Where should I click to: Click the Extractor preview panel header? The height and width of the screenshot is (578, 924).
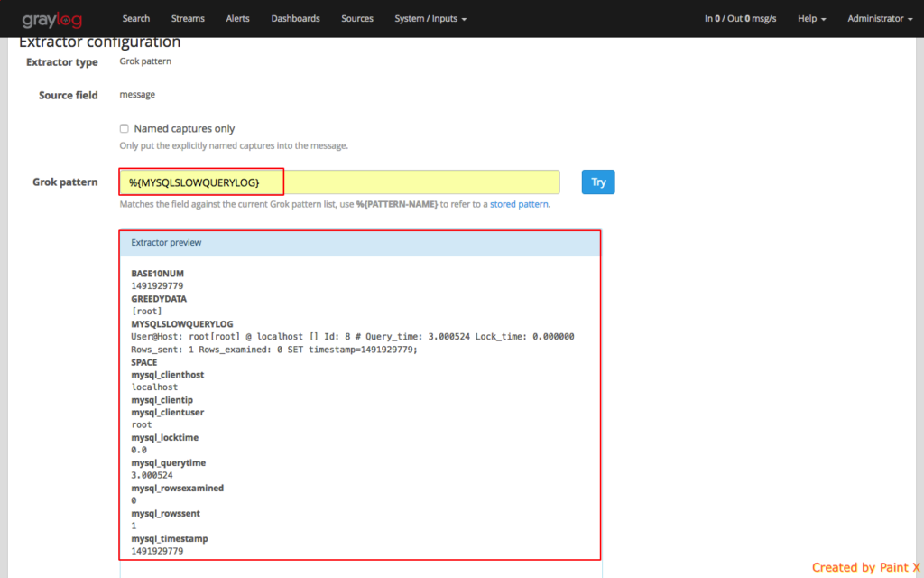166,242
